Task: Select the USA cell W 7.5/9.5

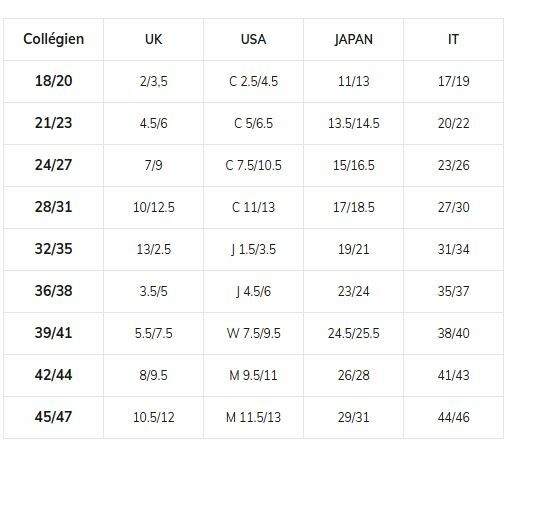Action: [253, 333]
